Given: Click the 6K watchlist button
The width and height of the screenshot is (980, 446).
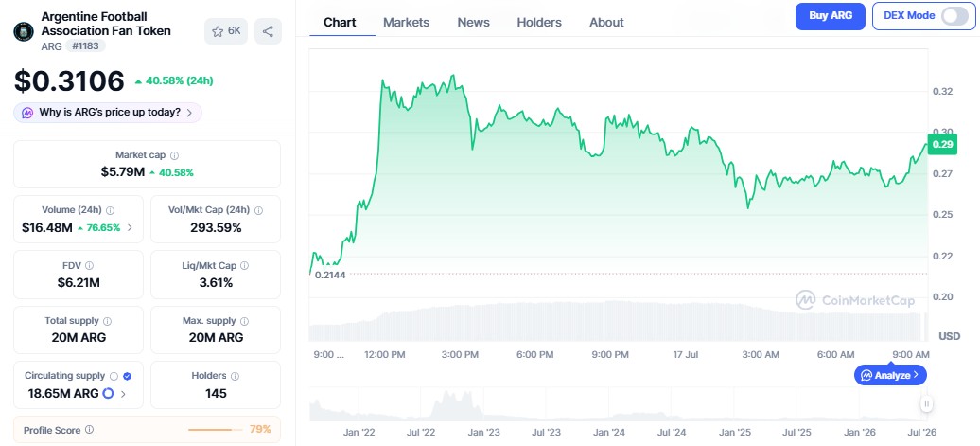Looking at the screenshot, I should pos(226,31).
